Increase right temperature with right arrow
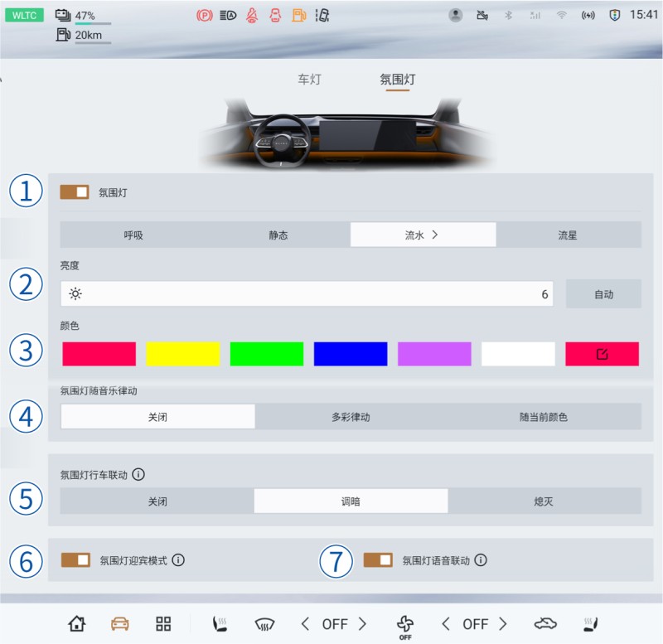Image resolution: width=663 pixels, height=644 pixels. [503, 624]
